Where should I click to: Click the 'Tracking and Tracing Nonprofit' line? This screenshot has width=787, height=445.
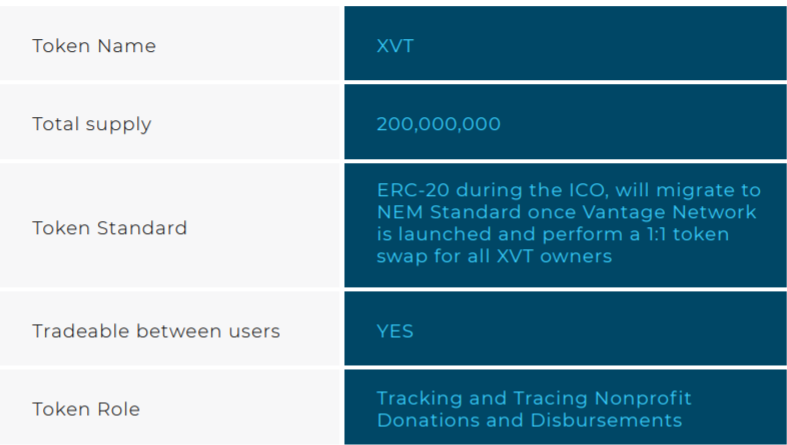click(534, 398)
